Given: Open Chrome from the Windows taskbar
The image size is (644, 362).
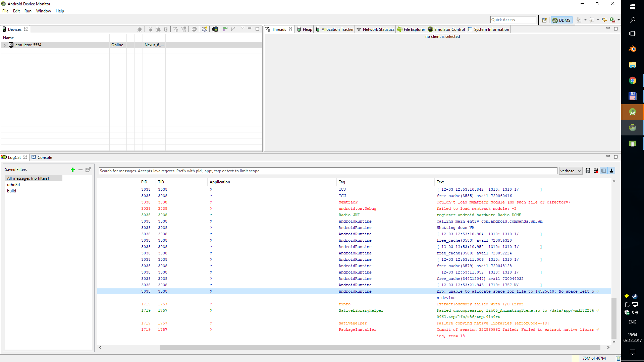Looking at the screenshot, I should tap(632, 80).
